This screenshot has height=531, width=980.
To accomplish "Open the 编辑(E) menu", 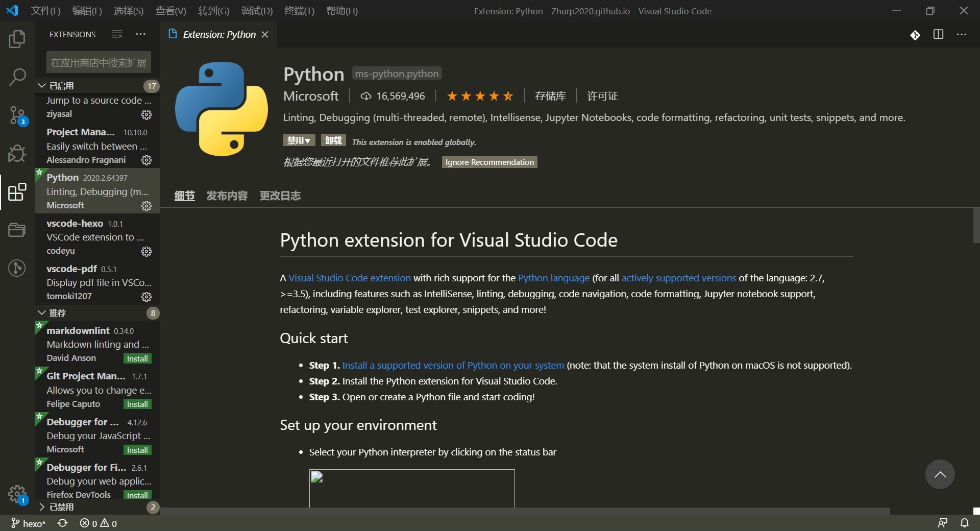I will click(87, 11).
